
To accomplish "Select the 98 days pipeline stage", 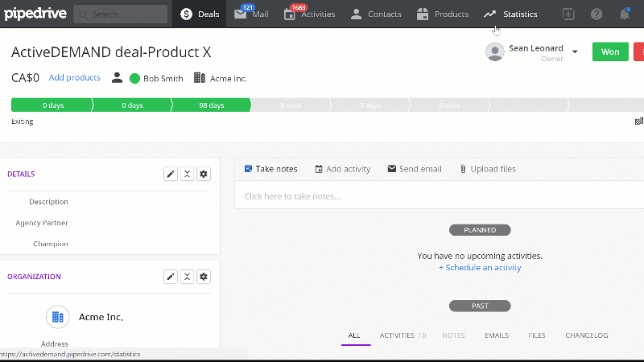I will 211,105.
